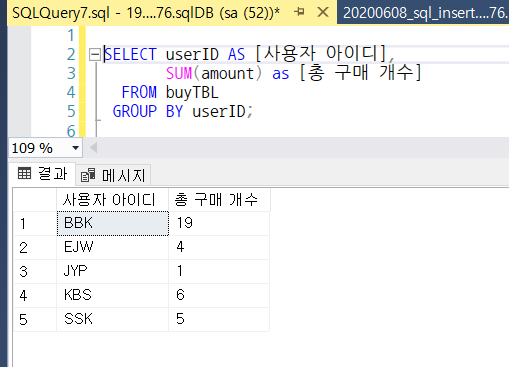This screenshot has width=509, height=367.
Task: Select cell KBS in results
Action: [113, 295]
